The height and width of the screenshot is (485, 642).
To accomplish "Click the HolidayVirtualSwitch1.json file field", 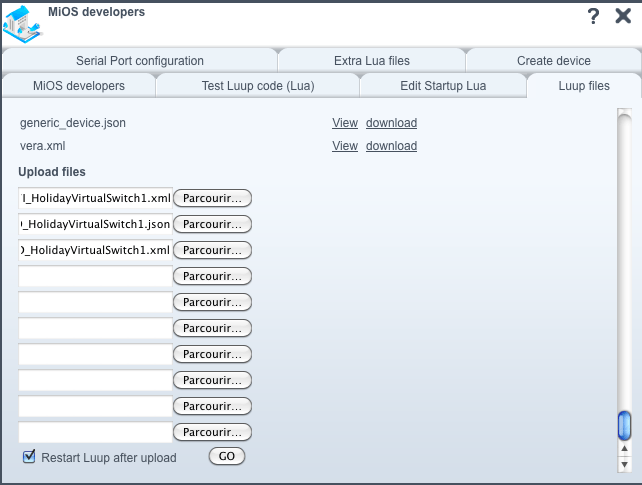I will 95,224.
